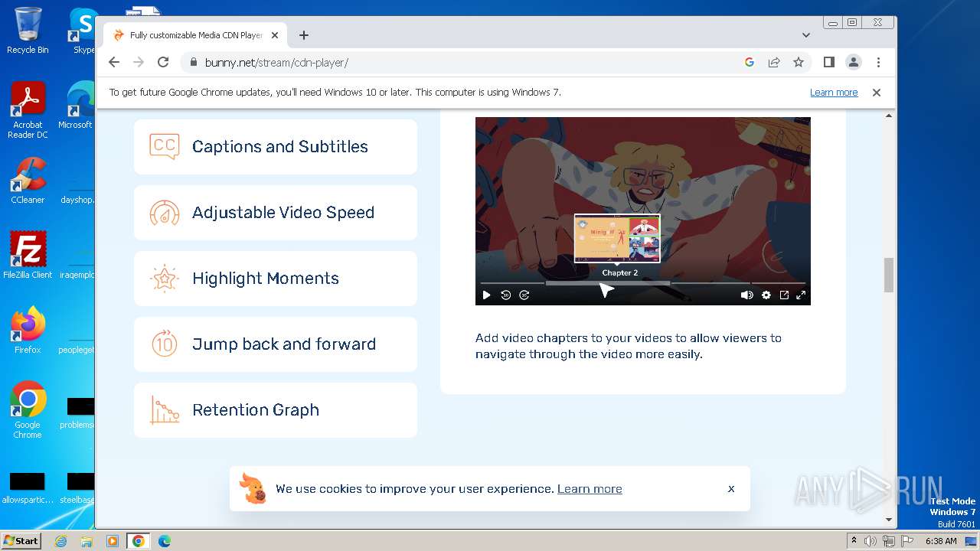Select Acrobat Reader DC desktop icon
980x551 pixels.
tap(28, 110)
